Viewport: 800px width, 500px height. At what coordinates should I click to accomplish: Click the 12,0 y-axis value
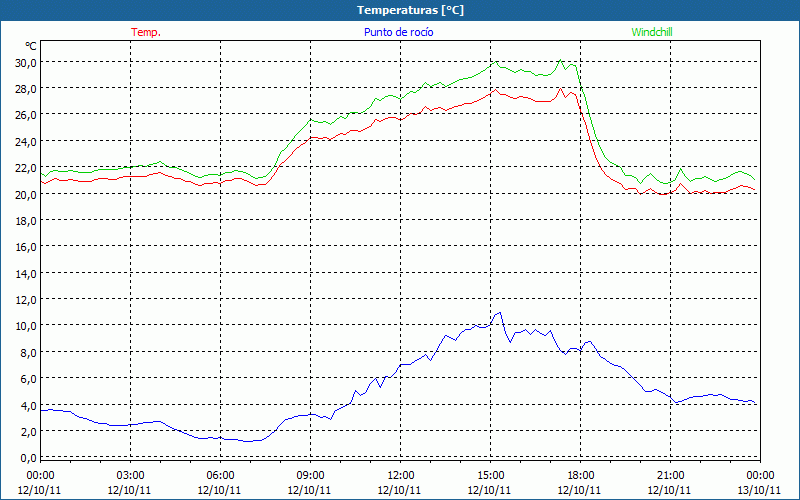(x=26, y=300)
